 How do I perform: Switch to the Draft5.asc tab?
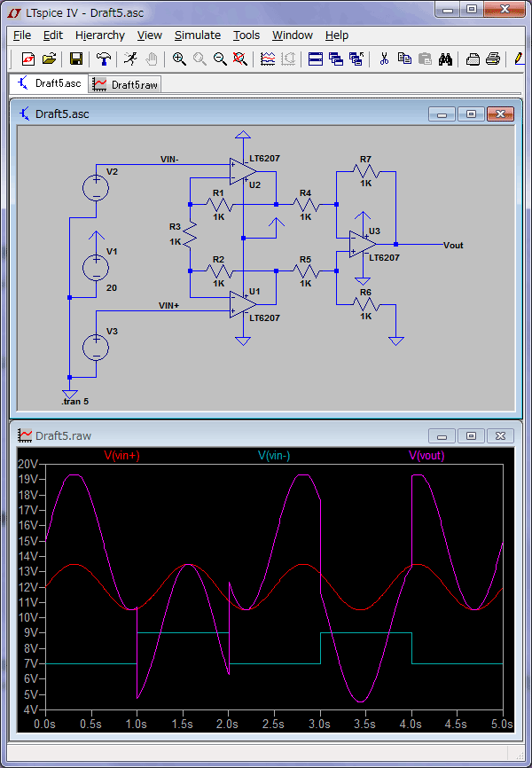[x=49, y=83]
